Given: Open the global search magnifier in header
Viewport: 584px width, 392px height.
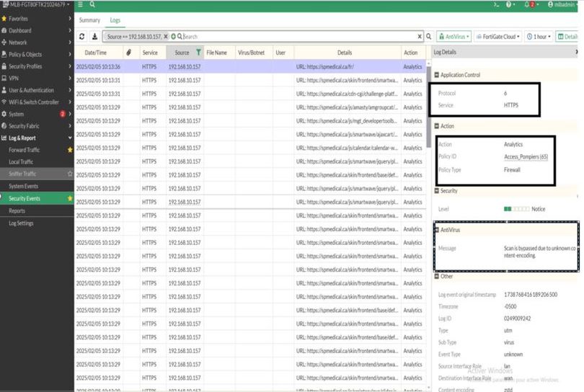Looking at the screenshot, I should click(92, 4).
